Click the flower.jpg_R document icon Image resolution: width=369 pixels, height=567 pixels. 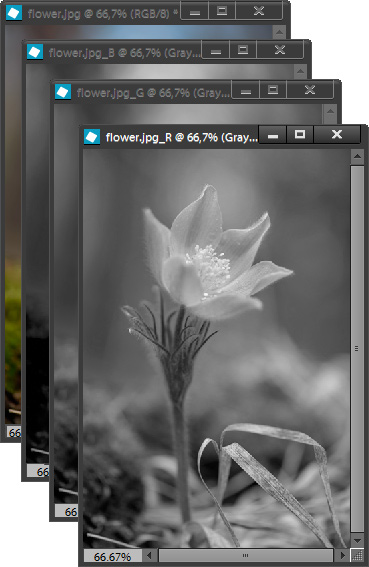coord(92,137)
